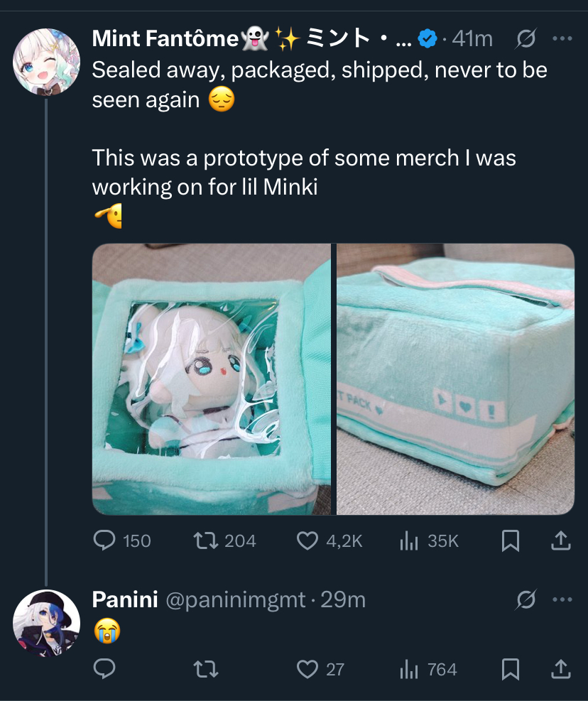Reply to Mint Fantôme's tweet
The width and height of the screenshot is (588, 701).
[105, 541]
